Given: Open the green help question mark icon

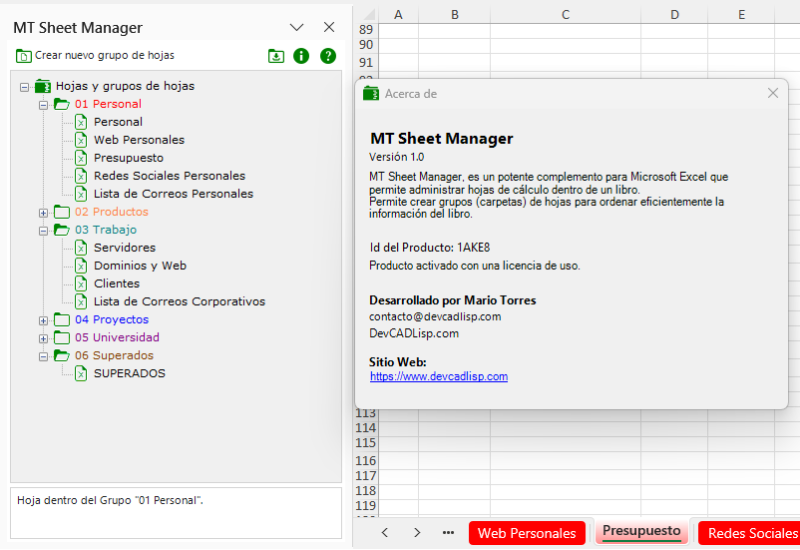Looking at the screenshot, I should click(x=328, y=56).
